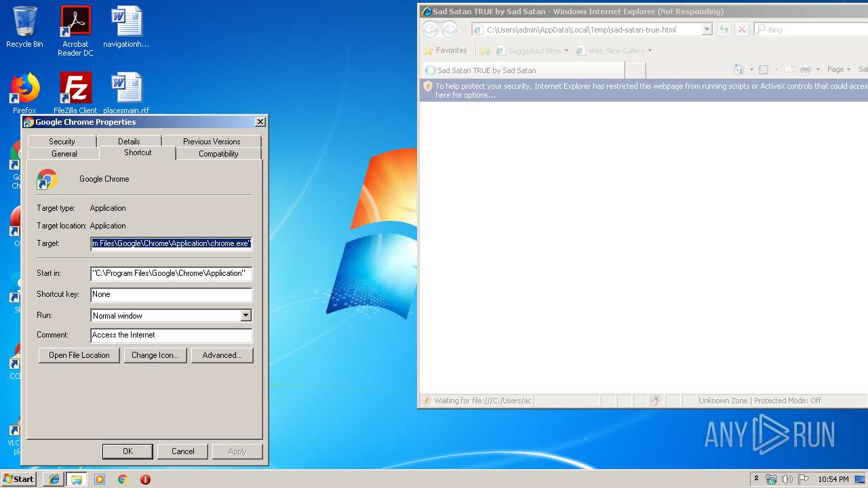This screenshot has height=488, width=868.
Task: Open the Page menu dropdown
Action: [839, 70]
